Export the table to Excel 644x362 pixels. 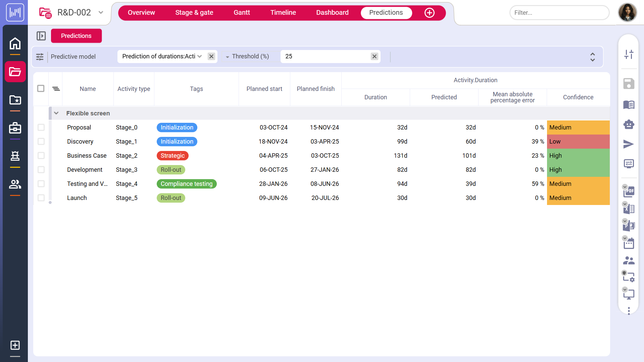629,209
